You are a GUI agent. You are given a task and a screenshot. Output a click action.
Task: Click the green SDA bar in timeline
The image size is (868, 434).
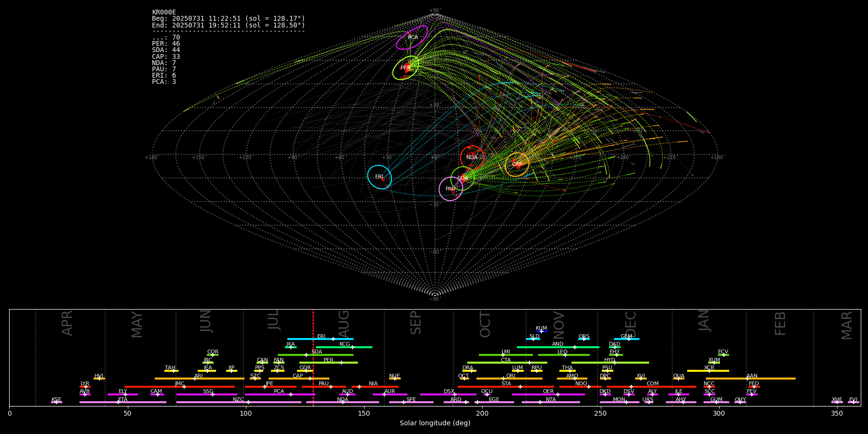[x=315, y=354]
